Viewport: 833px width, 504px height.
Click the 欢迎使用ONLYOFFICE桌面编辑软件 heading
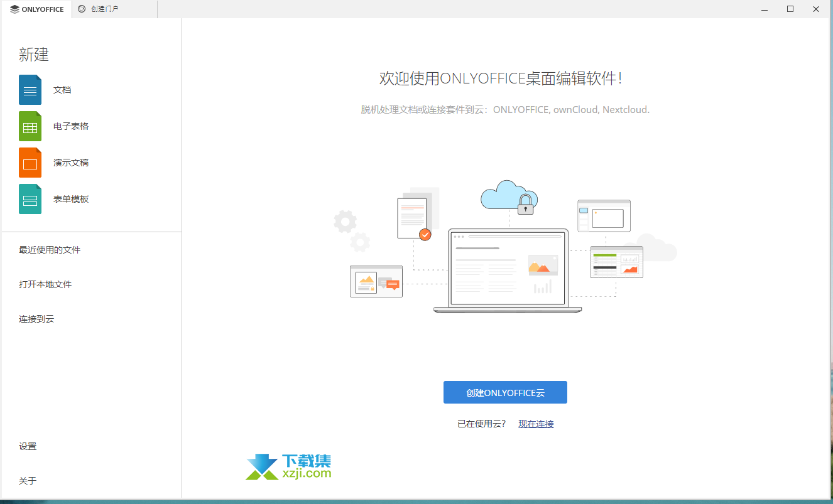(501, 78)
